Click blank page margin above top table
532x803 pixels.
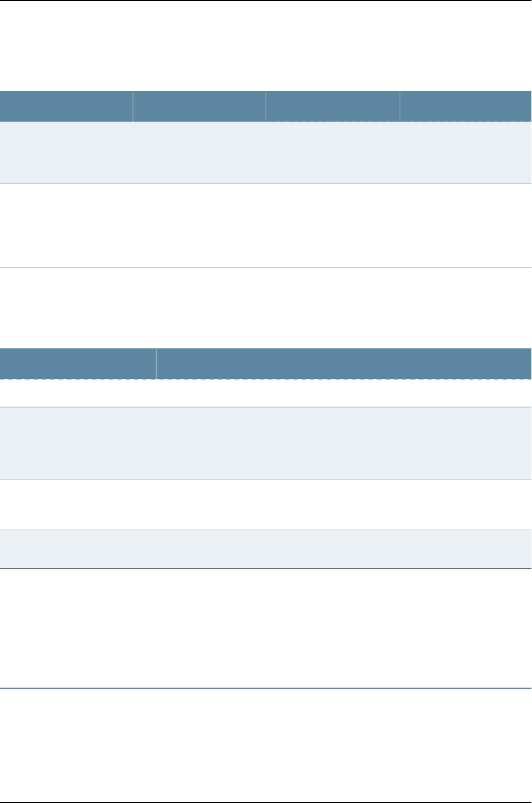[266, 45]
